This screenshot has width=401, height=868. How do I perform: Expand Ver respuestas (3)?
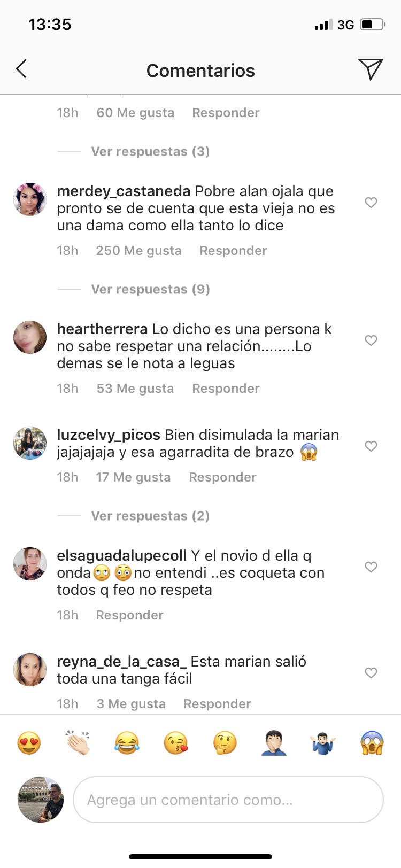[150, 151]
